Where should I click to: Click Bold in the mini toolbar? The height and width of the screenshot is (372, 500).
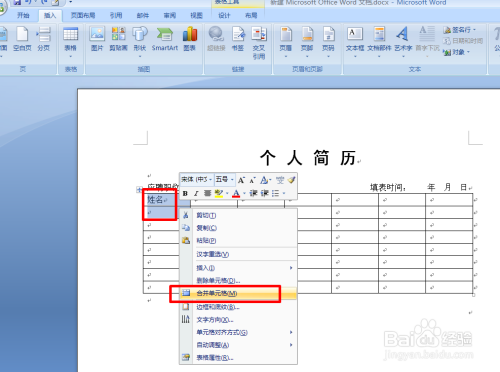[185, 193]
